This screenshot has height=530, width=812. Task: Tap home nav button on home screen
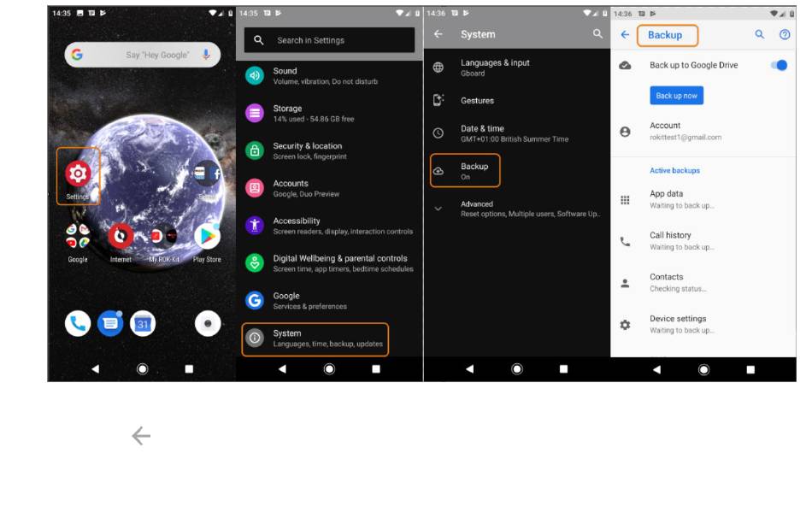pos(142,369)
